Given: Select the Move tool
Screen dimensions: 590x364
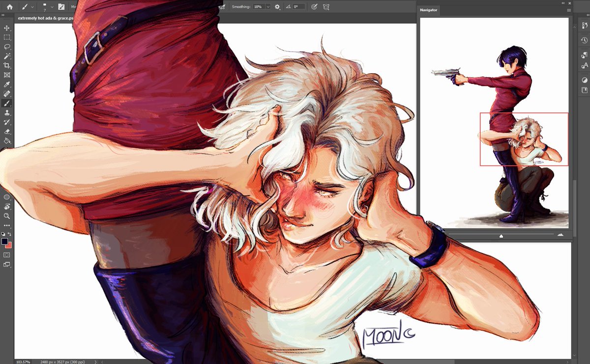Looking at the screenshot, I should 7,28.
